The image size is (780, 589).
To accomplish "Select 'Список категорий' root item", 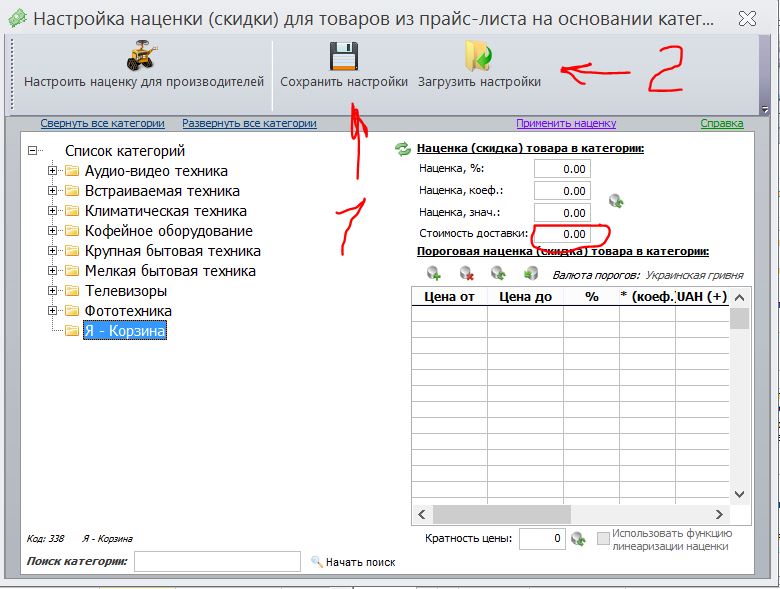I will click(x=125, y=150).
